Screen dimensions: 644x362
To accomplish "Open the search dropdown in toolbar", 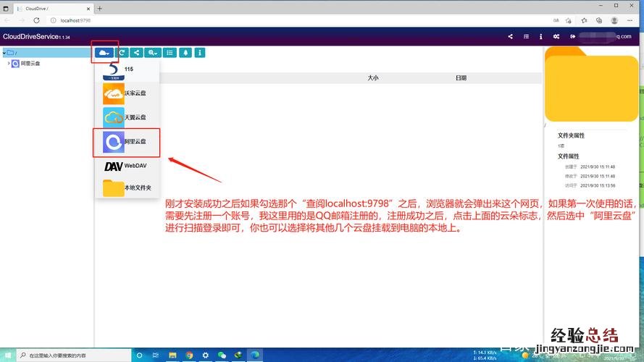I will pyautogui.click(x=152, y=53).
